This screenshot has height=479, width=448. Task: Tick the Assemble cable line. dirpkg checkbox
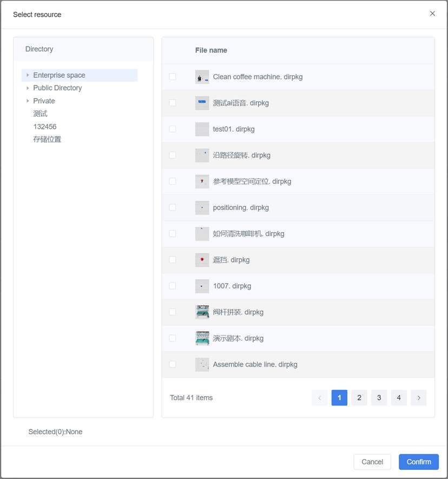pyautogui.click(x=173, y=364)
